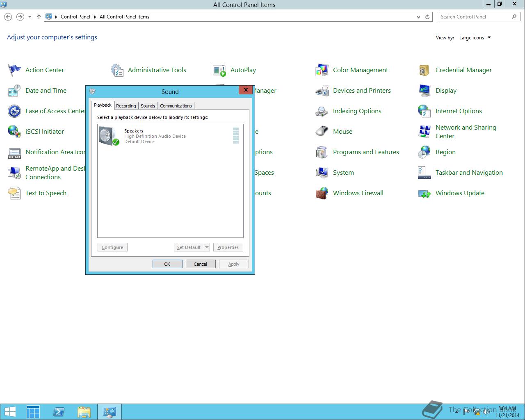Image resolution: width=525 pixels, height=420 pixels.
Task: Open the Text to Speech icon
Action: (x=14, y=193)
